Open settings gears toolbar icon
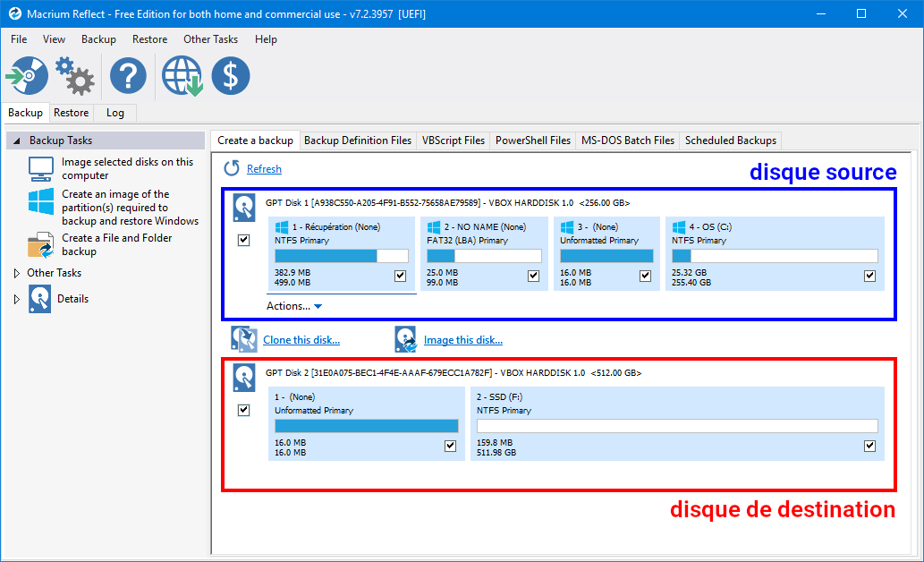This screenshot has height=562, width=924. click(75, 75)
